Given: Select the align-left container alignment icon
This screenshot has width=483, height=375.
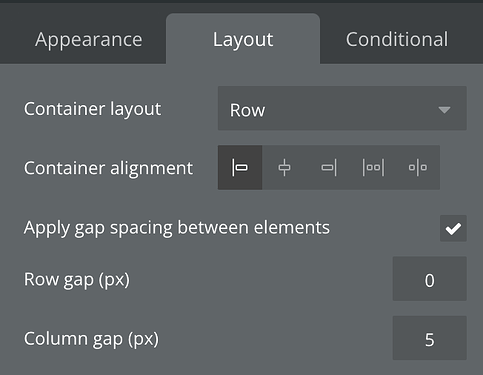Looking at the screenshot, I should click(x=240, y=167).
